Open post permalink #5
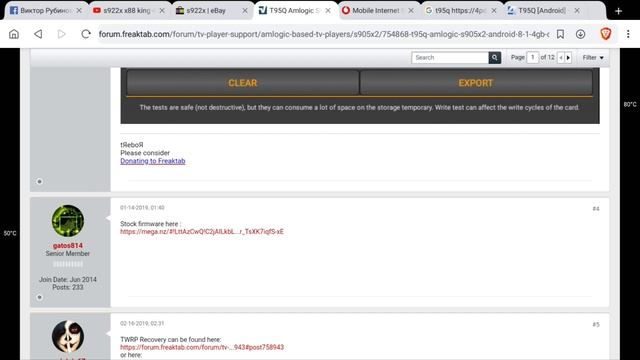Image resolution: width=640 pixels, height=360 pixels. (596, 324)
